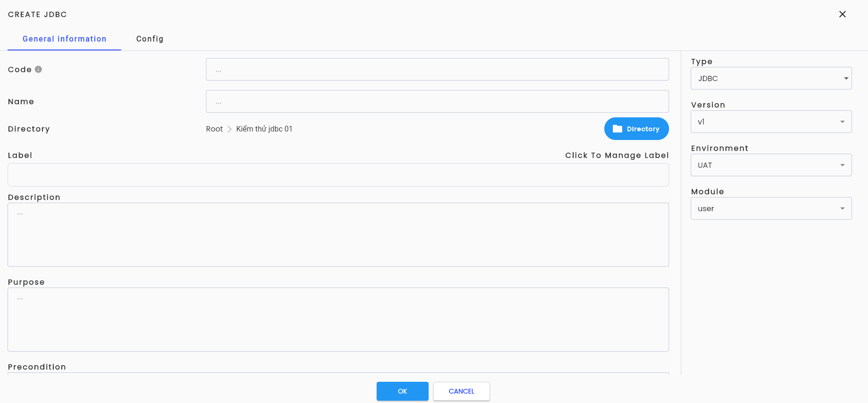Expand the Module dropdown showing user
The image size is (868, 403).
click(771, 208)
